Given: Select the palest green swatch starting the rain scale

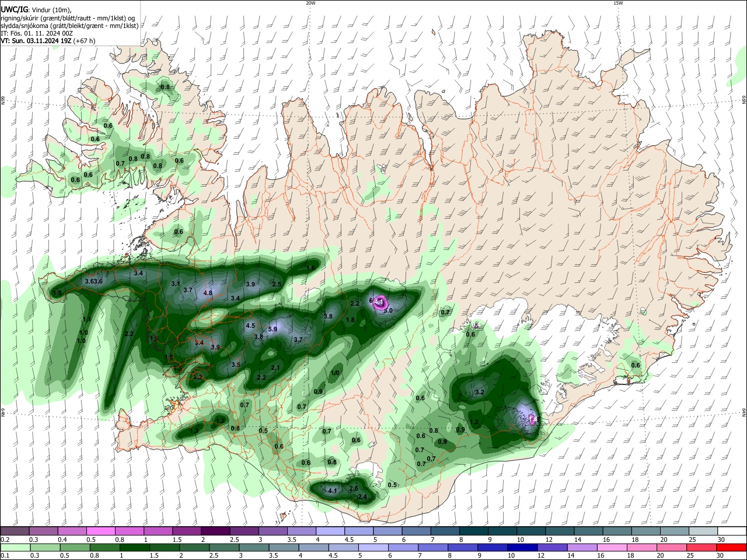Looking at the screenshot, I should click(x=15, y=547).
